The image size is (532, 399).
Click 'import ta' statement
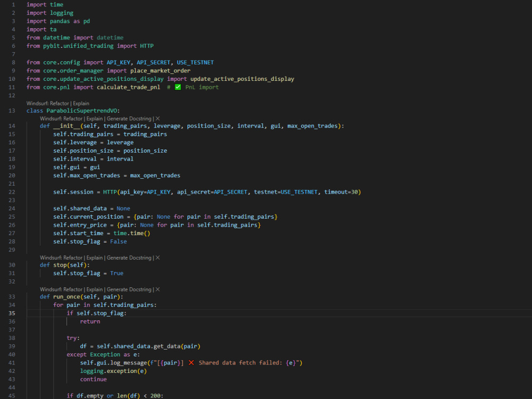point(41,29)
